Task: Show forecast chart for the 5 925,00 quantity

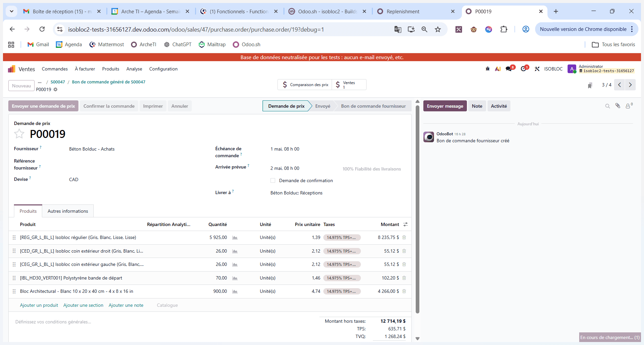Action: tap(235, 238)
